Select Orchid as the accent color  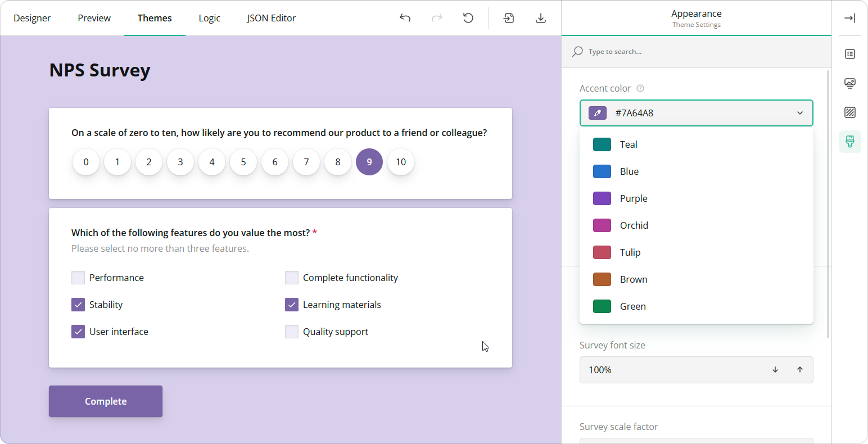click(634, 225)
